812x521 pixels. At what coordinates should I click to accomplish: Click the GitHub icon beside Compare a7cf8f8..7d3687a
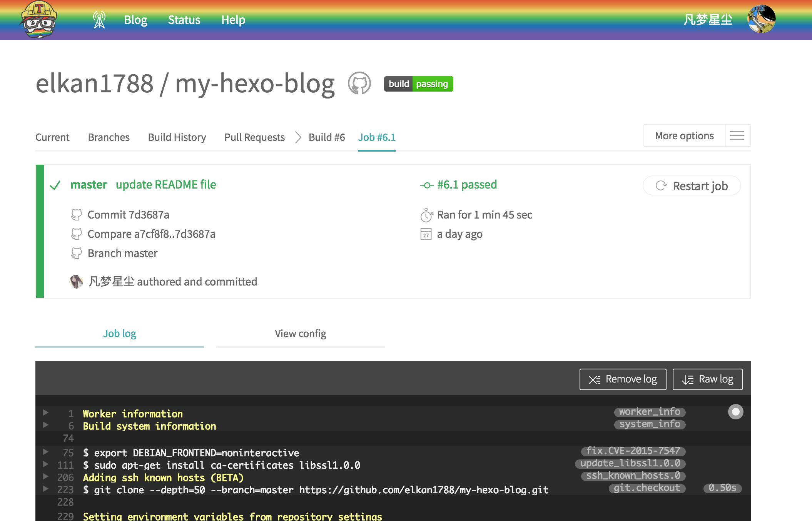point(77,234)
